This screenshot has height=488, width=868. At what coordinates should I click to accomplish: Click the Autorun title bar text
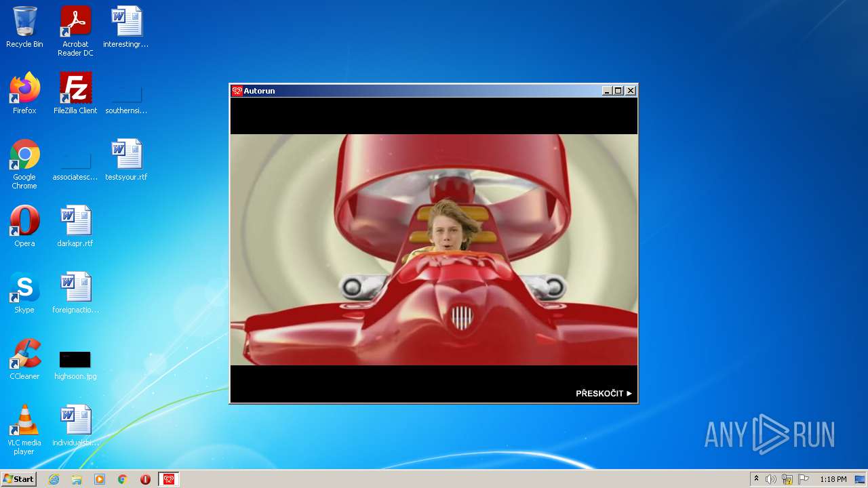coord(259,91)
